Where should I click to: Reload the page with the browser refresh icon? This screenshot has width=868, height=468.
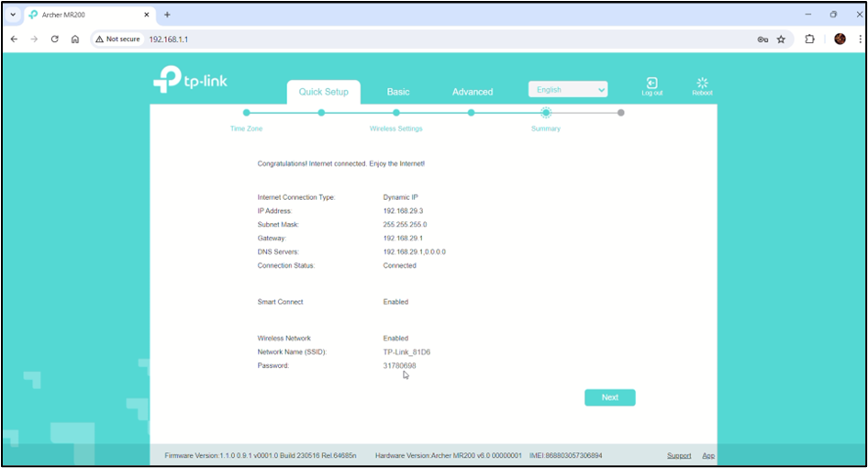(54, 39)
